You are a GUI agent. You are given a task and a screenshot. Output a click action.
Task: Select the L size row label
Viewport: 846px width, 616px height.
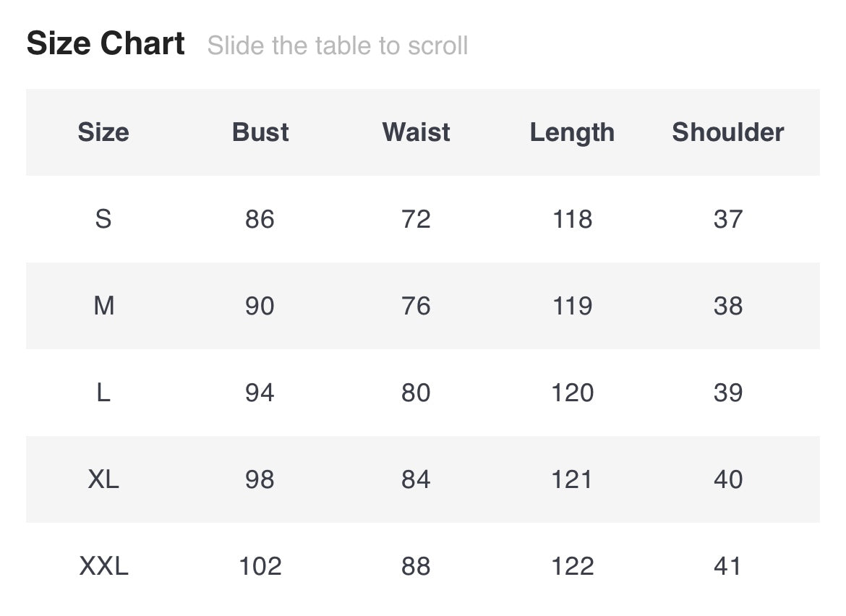pyautogui.click(x=103, y=393)
